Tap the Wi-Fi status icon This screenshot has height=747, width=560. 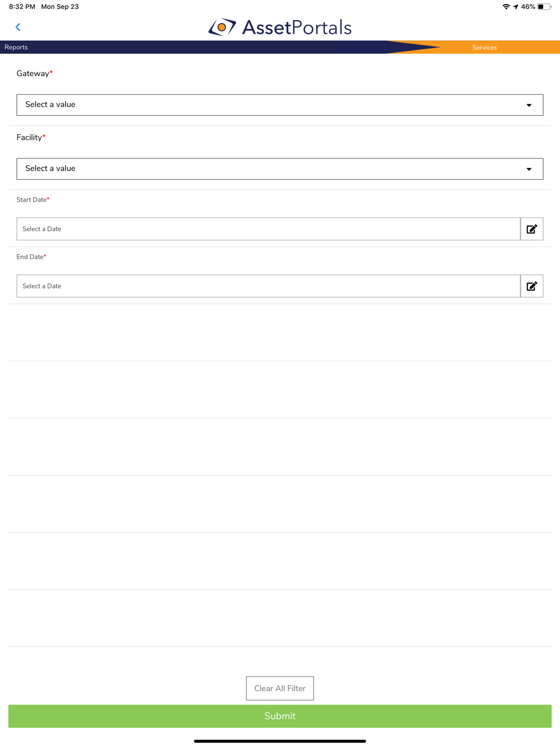pos(506,7)
